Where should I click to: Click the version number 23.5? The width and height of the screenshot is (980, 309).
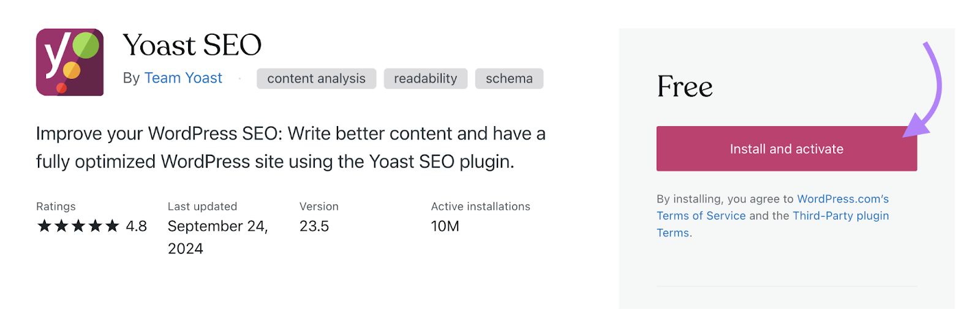tap(314, 226)
